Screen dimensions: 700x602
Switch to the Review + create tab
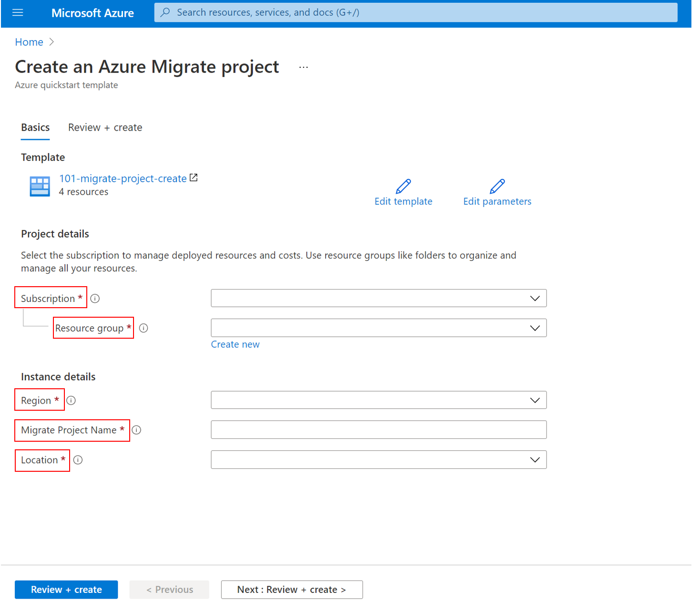[x=105, y=127]
